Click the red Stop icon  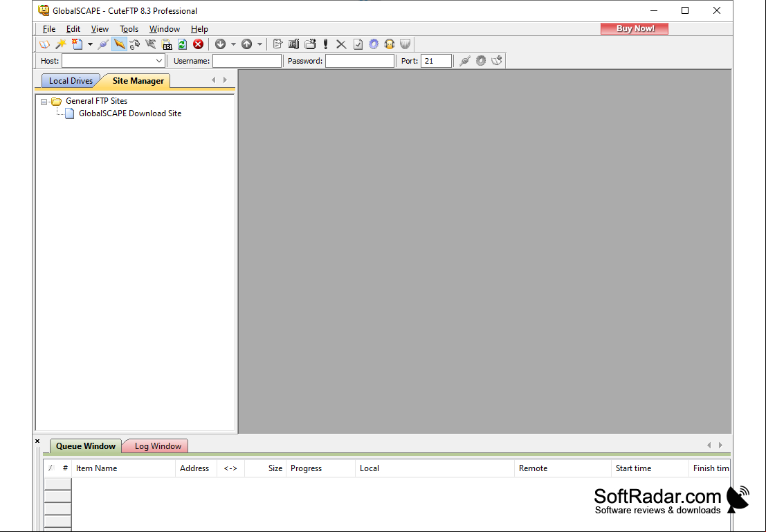[198, 44]
